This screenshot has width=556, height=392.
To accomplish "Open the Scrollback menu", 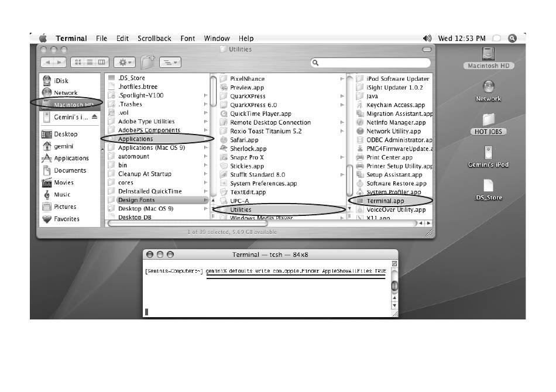I will (155, 38).
